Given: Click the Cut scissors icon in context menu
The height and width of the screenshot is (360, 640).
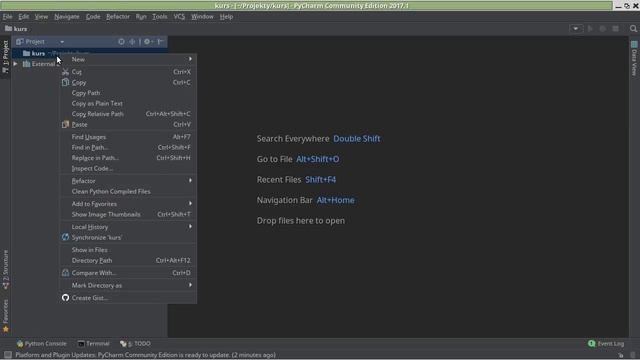Looking at the screenshot, I should (65, 72).
